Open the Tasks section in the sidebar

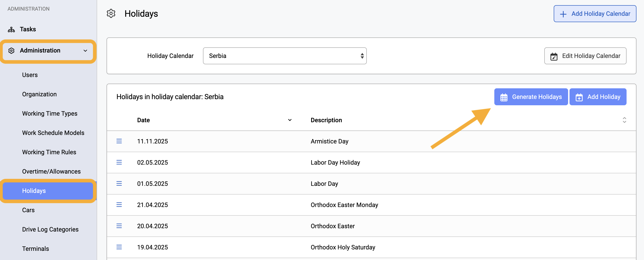tap(28, 29)
